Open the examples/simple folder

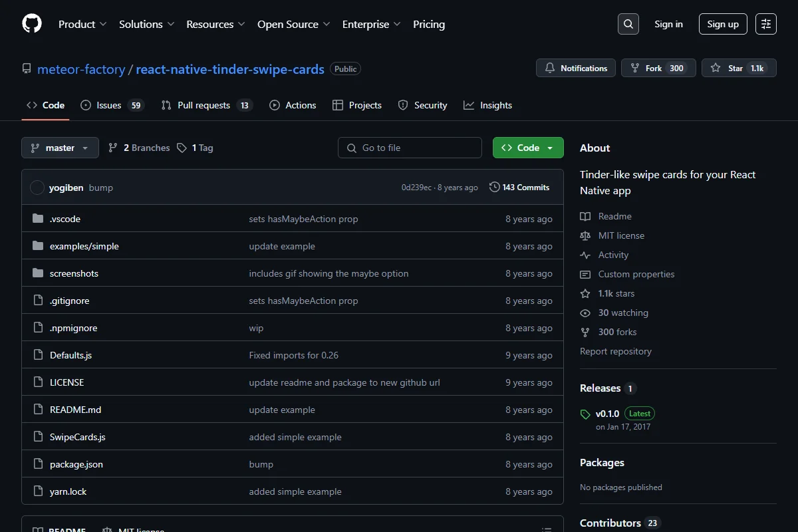coord(84,246)
